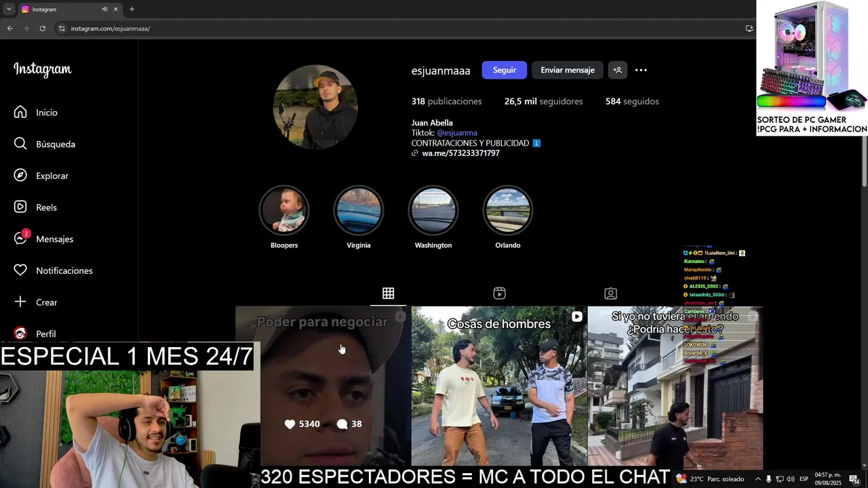Open the weather widget 23°C Parc. soleado
Viewport: 868px width, 488px height.
[710, 479]
